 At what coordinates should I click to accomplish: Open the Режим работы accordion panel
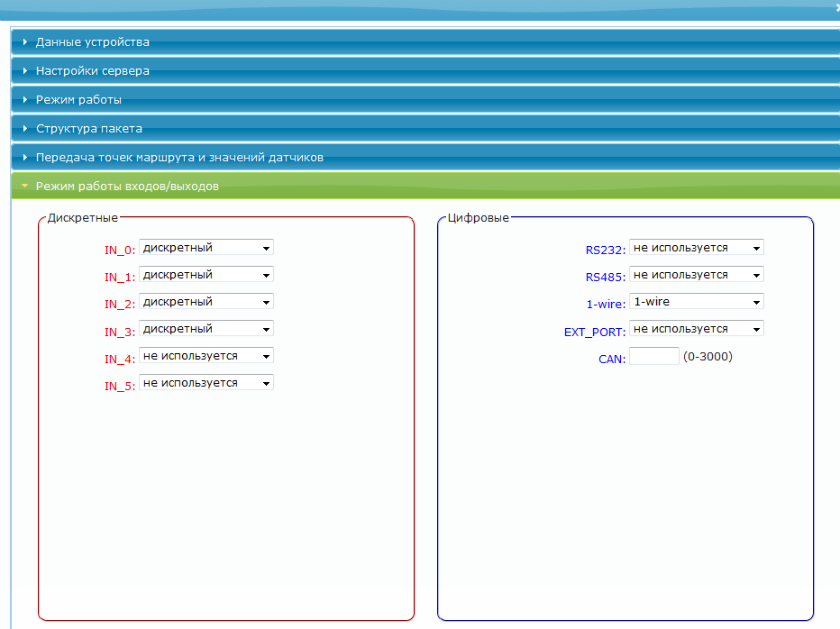pyautogui.click(x=78, y=100)
